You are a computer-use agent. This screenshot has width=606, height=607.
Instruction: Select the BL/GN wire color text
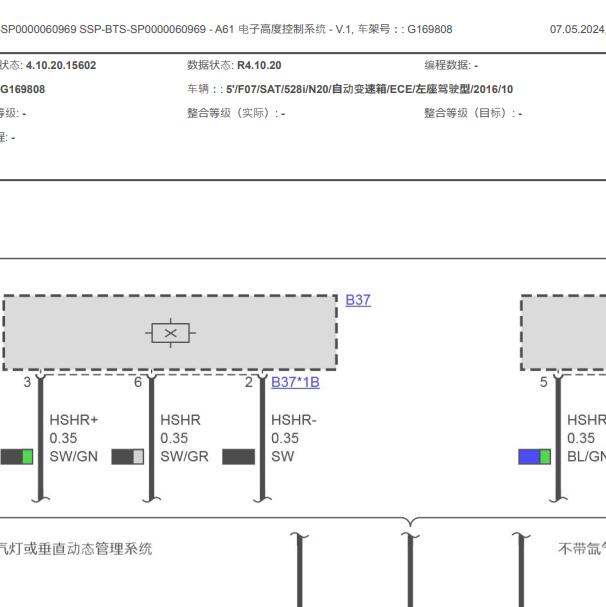tap(586, 456)
